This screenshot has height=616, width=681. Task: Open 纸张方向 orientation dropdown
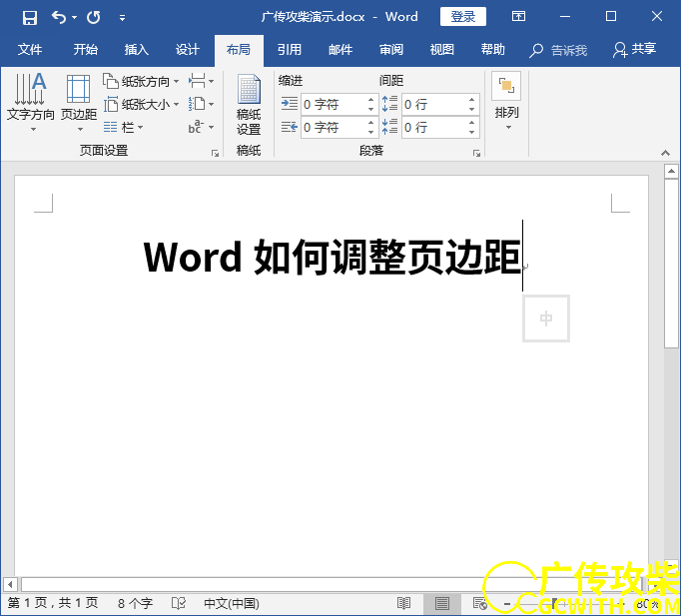[141, 81]
